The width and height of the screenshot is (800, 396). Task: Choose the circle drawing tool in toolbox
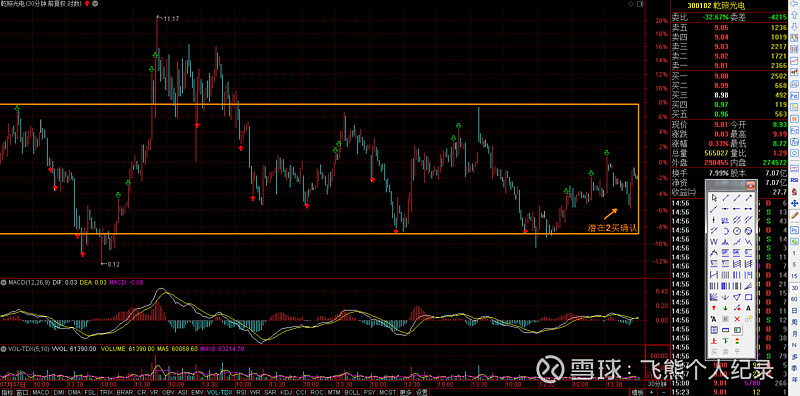[737, 231]
